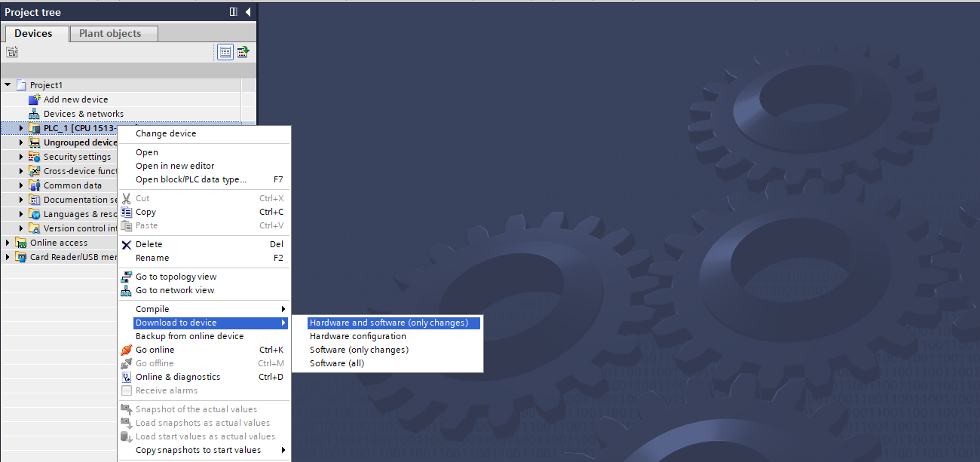Open the Compile submenu arrow

(283, 309)
